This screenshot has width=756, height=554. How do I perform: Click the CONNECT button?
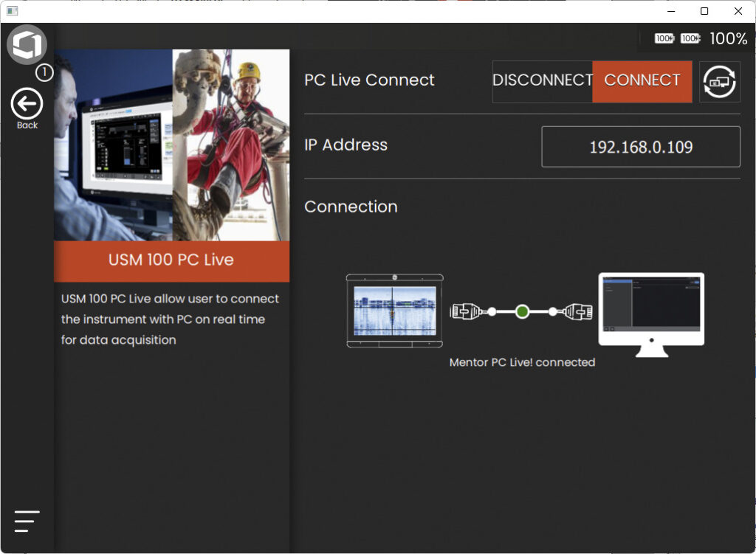(x=642, y=81)
